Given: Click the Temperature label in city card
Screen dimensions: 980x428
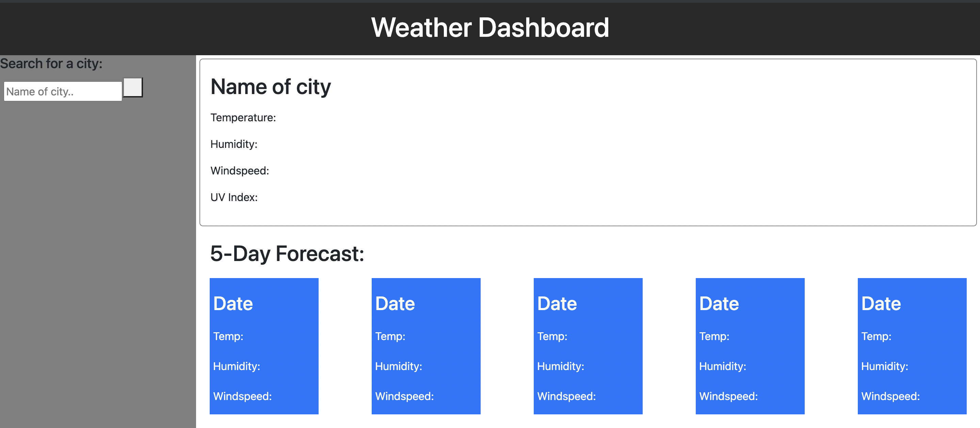Looking at the screenshot, I should coord(243,118).
